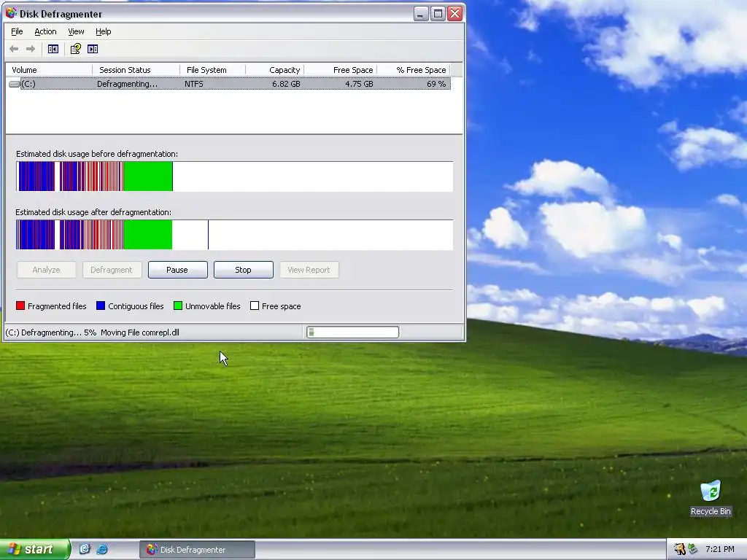Click the white Free space legend swatch
This screenshot has width=747, height=560.
click(x=255, y=306)
